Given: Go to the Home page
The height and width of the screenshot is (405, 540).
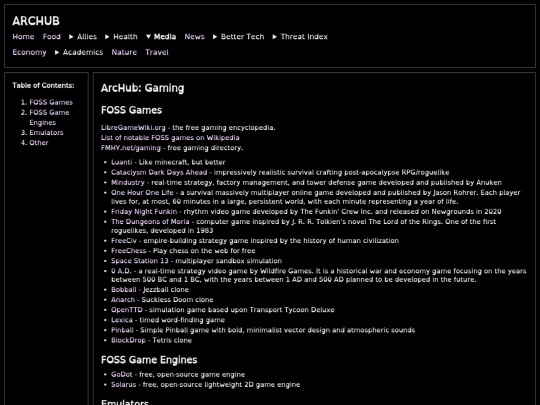Looking at the screenshot, I should coord(23,37).
